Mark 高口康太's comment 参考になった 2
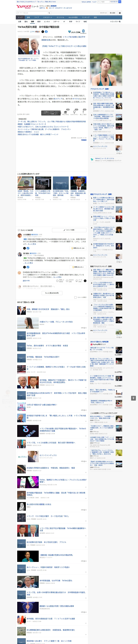138x644 pixels. click(x=78, y=267)
